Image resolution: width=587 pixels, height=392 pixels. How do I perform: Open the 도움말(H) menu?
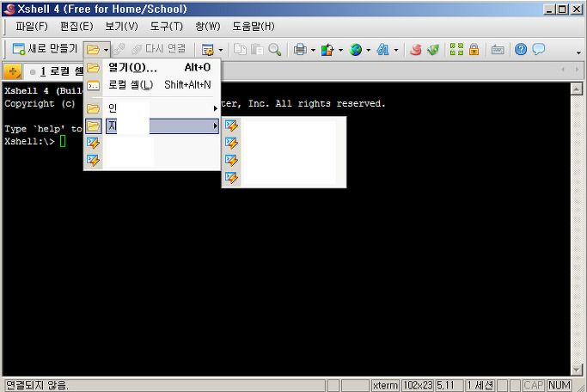pos(254,26)
